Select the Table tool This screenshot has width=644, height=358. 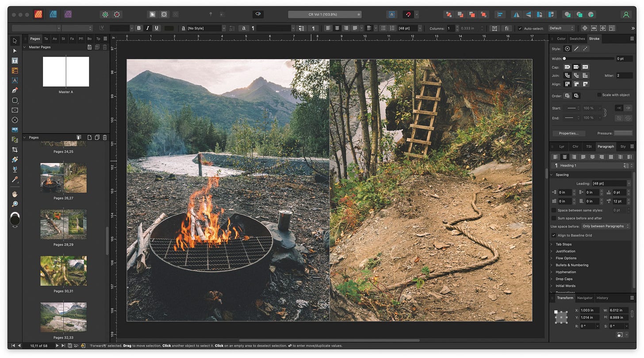[x=15, y=70]
